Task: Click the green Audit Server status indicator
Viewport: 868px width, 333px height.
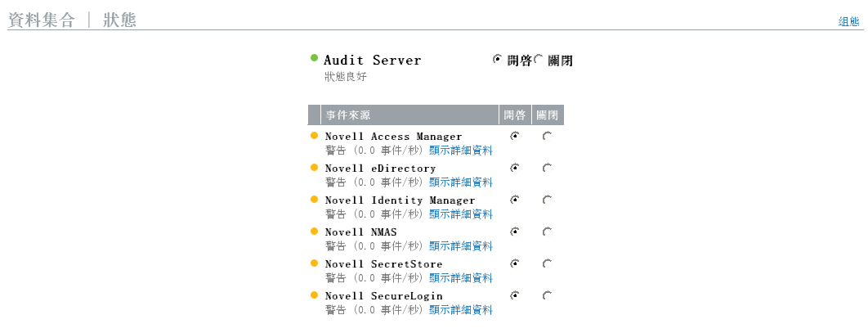Action: (314, 58)
